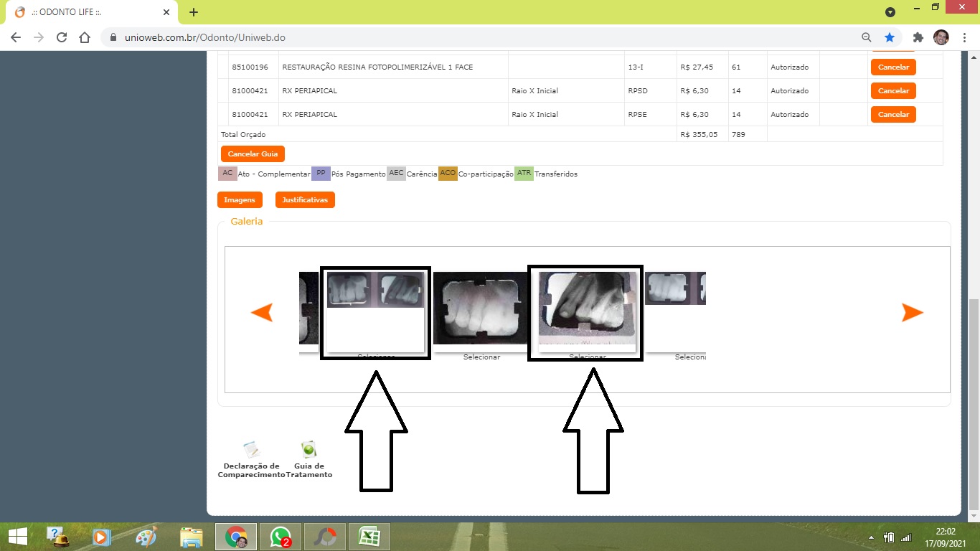Open the grey-and-orange ring app in taskbar
Image resolution: width=980 pixels, height=551 pixels.
[x=324, y=537]
